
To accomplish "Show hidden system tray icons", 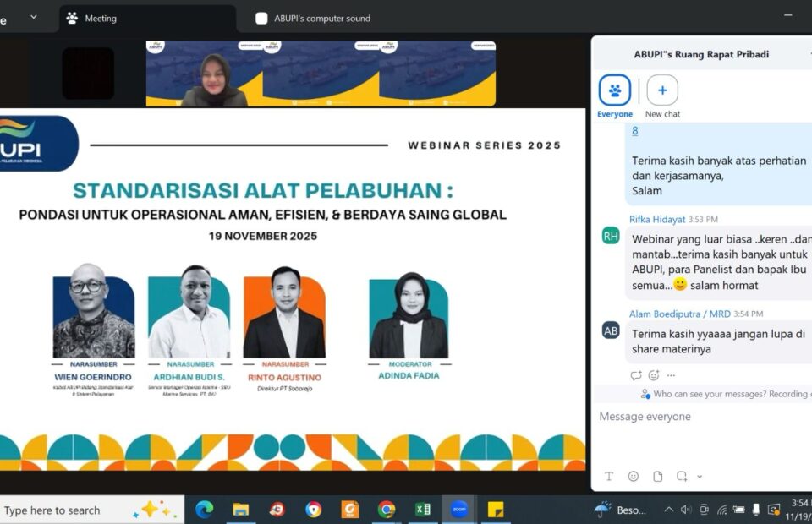I will [x=668, y=510].
